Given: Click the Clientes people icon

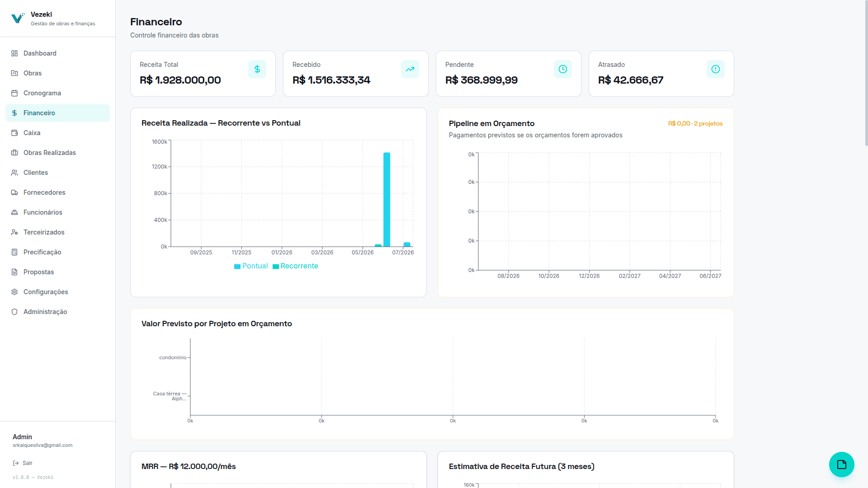Looking at the screenshot, I should tap(14, 173).
